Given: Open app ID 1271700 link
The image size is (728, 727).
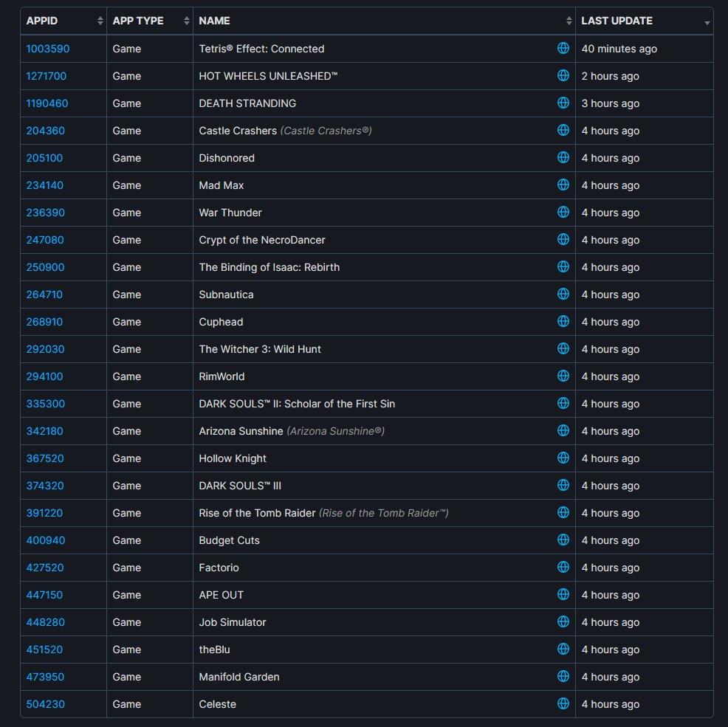Looking at the screenshot, I should click(46, 76).
